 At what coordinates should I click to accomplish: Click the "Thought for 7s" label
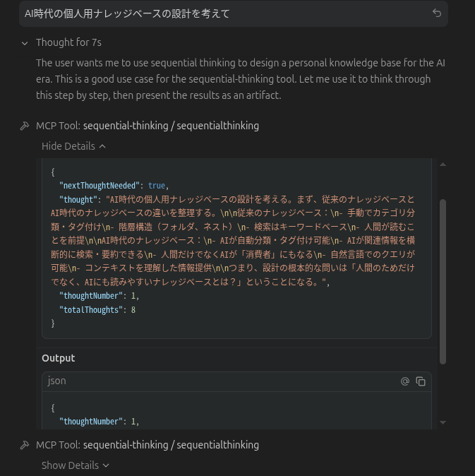[x=69, y=43]
